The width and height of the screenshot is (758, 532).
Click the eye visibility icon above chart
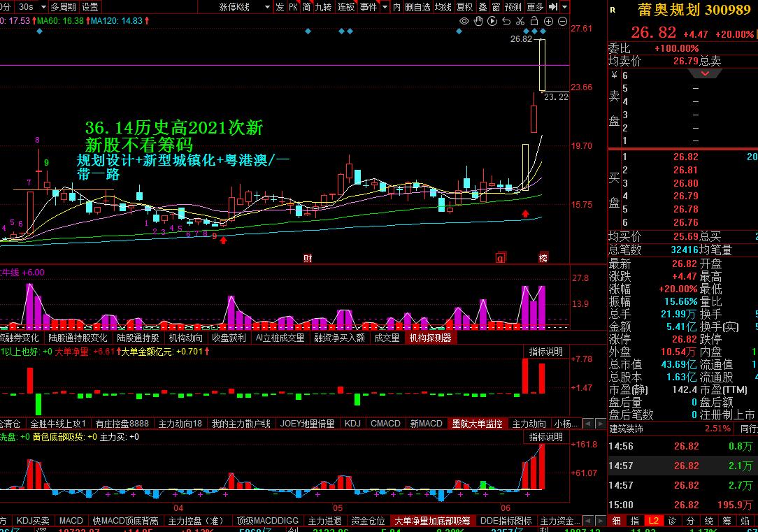point(464,21)
